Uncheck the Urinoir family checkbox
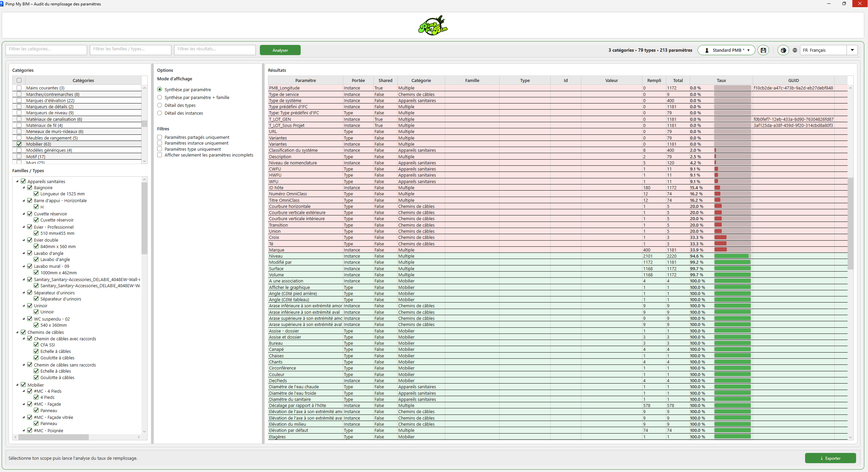This screenshot has height=472, width=868. [30, 306]
